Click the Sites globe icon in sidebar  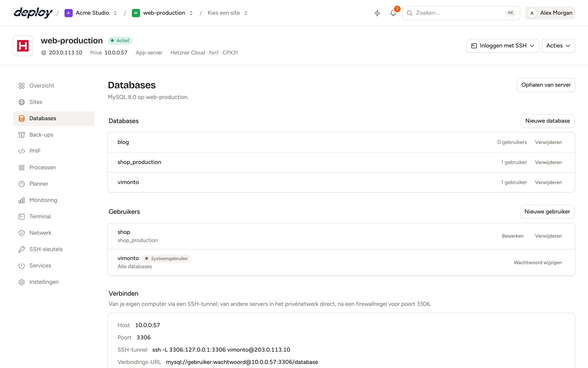22,102
